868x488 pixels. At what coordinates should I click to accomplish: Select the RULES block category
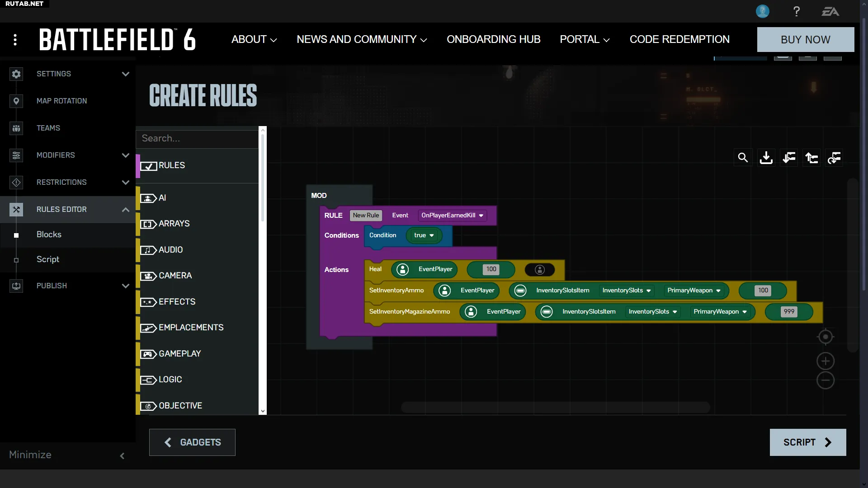click(x=172, y=165)
